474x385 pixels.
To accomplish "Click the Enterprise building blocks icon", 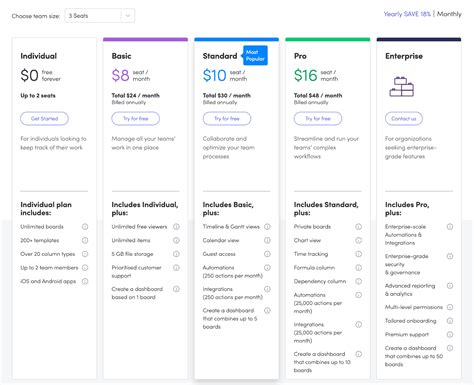I will click(402, 87).
